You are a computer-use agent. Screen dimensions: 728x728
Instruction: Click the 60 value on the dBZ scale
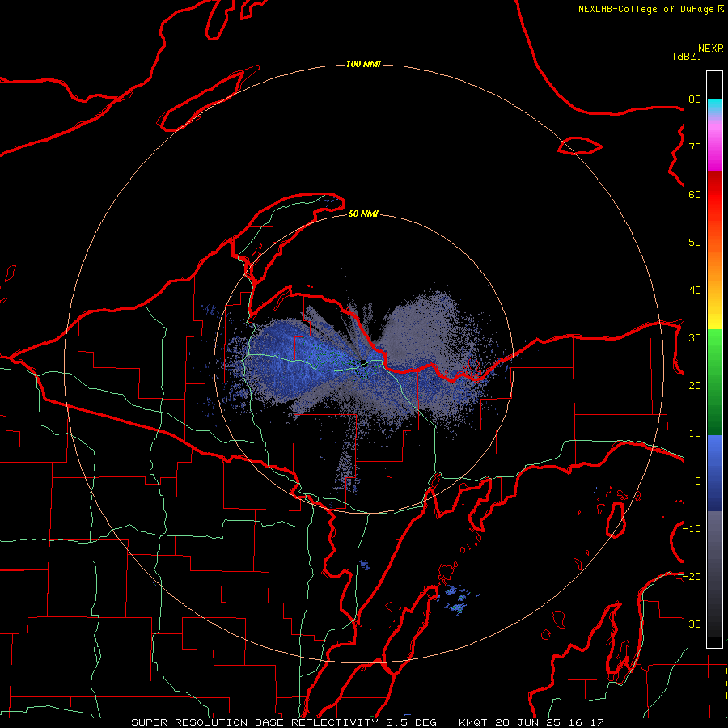tap(695, 195)
